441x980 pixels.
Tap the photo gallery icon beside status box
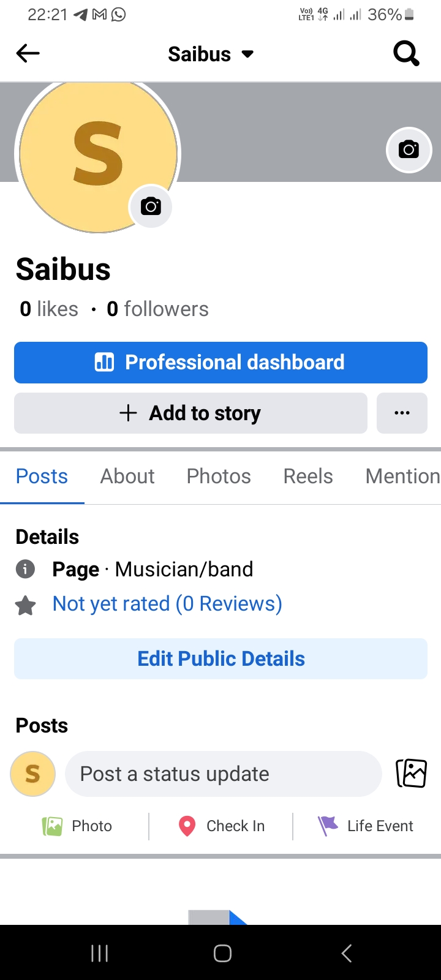tap(411, 773)
